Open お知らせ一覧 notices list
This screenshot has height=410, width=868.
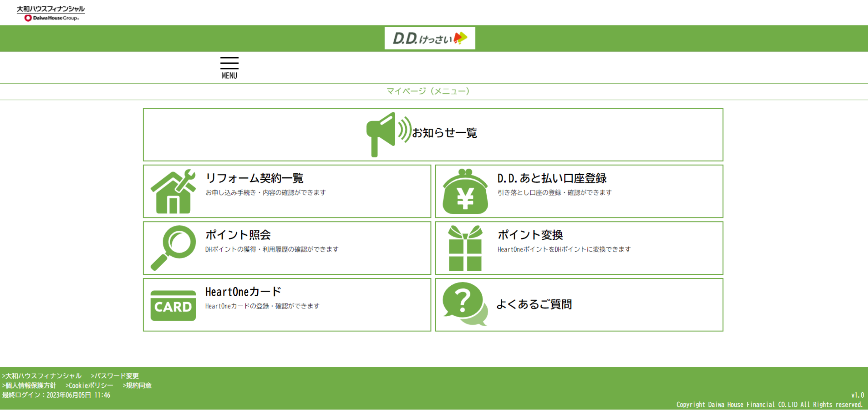[444, 133]
